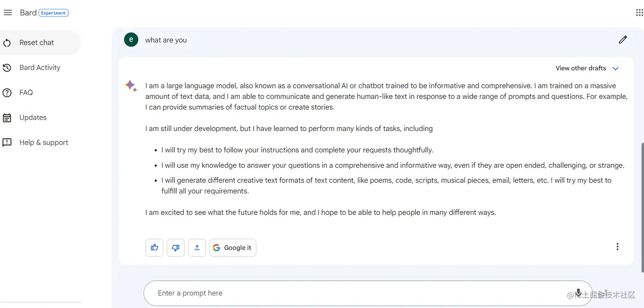
Task: Click View other drafts text
Action: [581, 68]
